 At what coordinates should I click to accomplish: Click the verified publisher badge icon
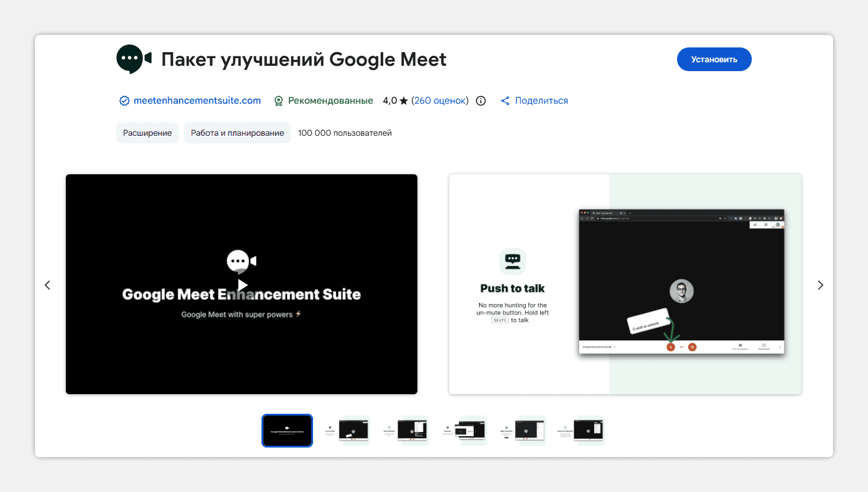125,101
